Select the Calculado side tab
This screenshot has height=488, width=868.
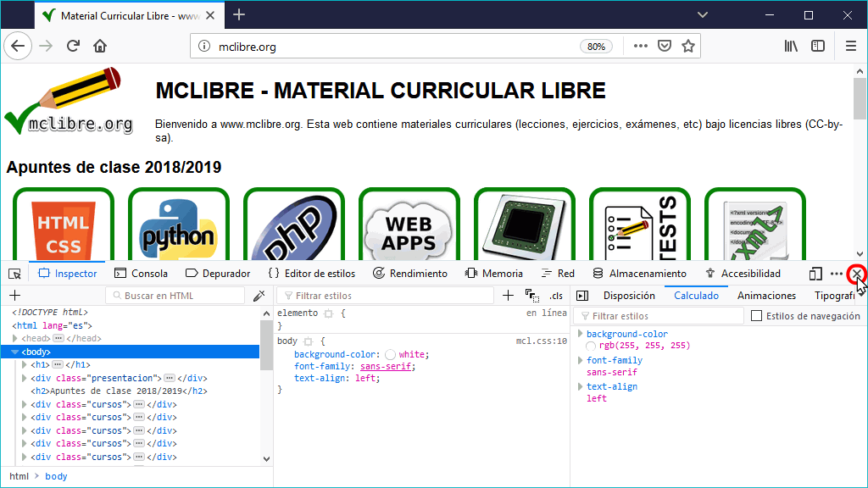coord(696,296)
